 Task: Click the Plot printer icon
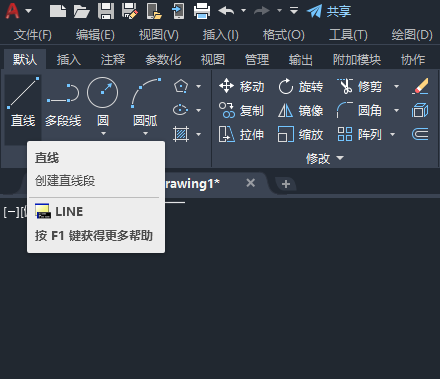coord(202,11)
